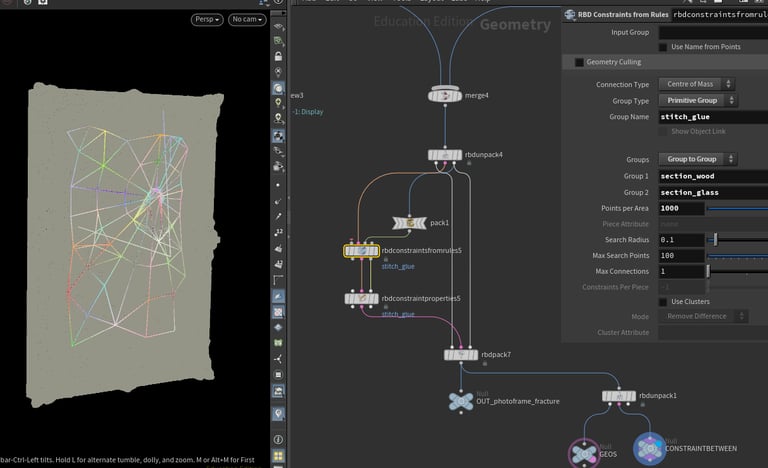
Task: Select the rbdunpack4 node
Action: (x=445, y=155)
